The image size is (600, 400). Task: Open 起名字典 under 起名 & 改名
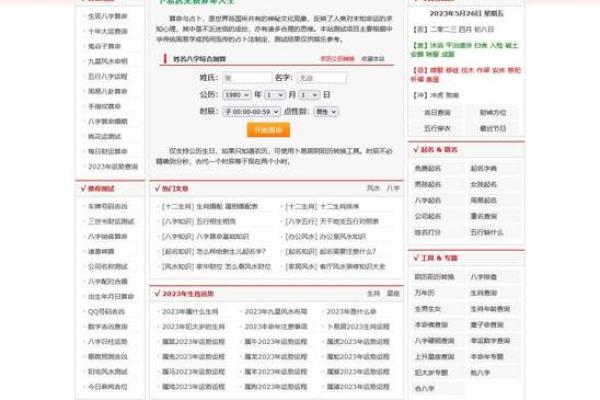point(483,168)
